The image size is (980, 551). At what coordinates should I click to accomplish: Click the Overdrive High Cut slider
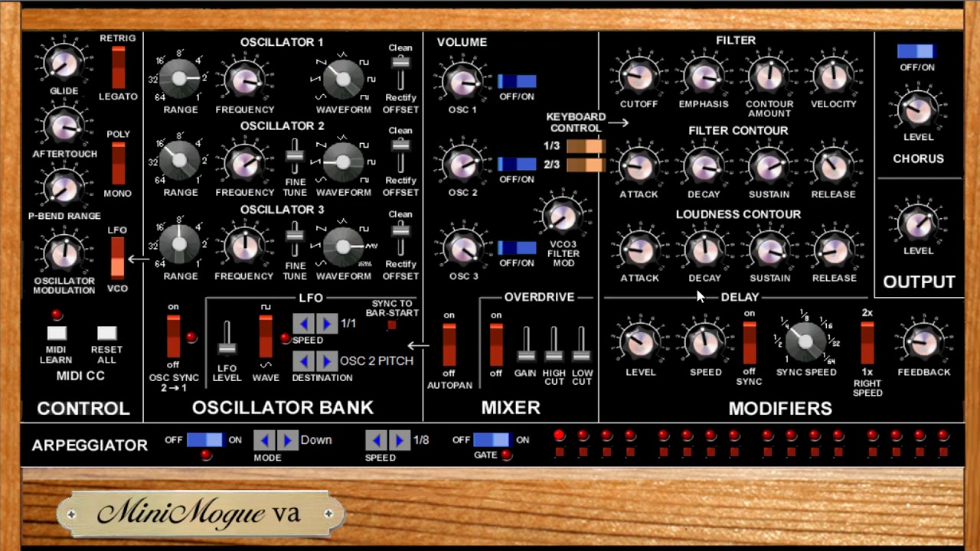coord(554,346)
